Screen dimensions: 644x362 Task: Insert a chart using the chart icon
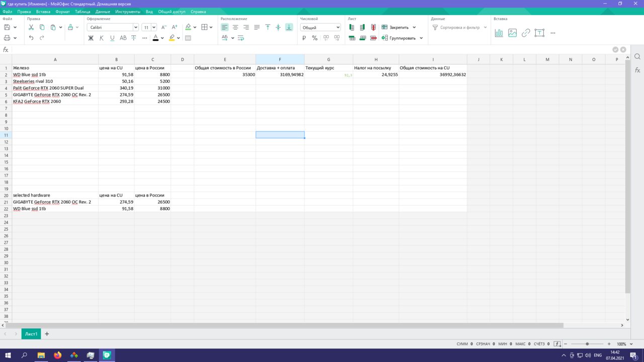tap(499, 33)
